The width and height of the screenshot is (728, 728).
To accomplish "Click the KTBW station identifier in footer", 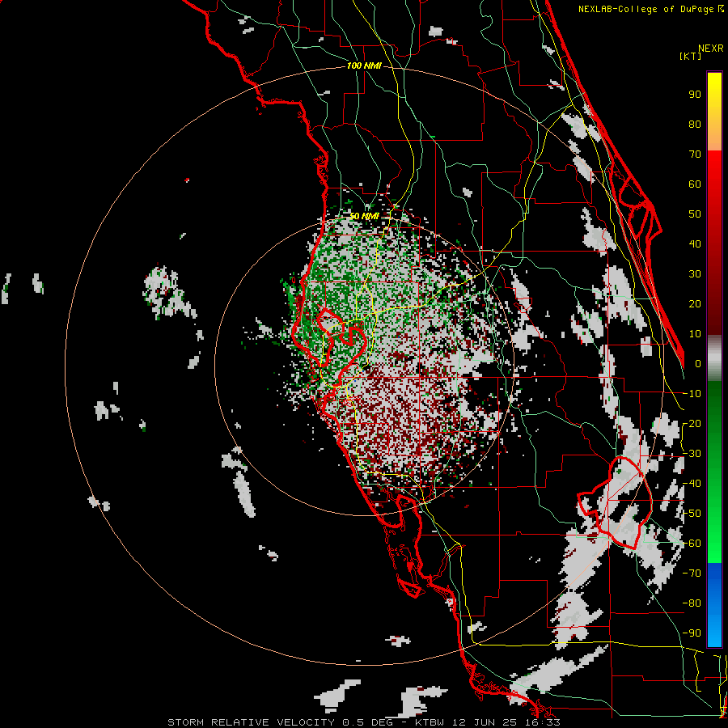I will coord(430,722).
